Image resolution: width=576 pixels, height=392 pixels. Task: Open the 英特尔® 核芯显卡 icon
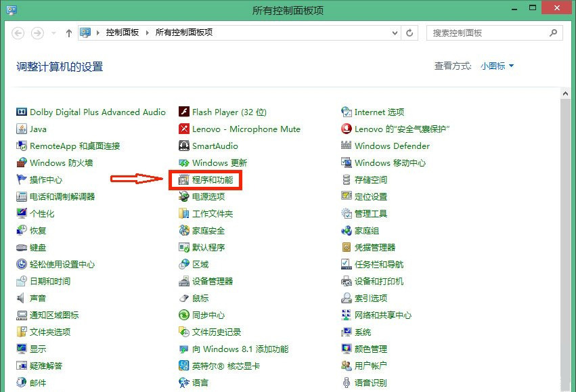[184, 366]
